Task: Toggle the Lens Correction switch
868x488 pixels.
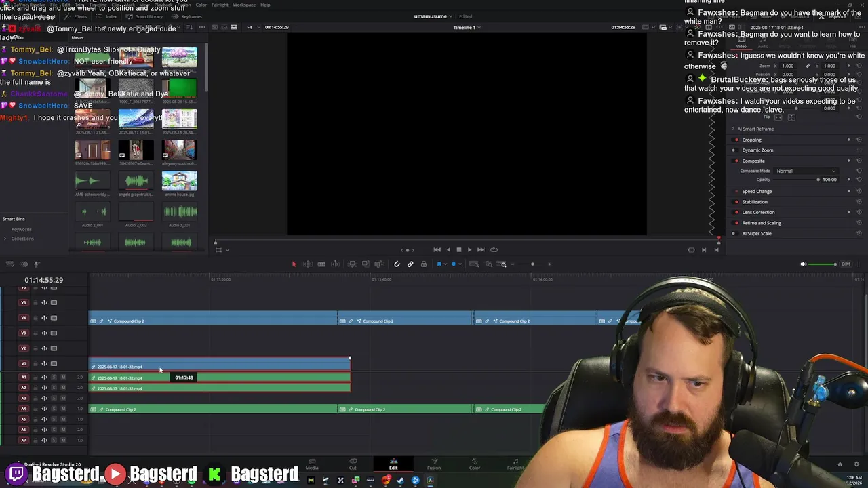Action: (736, 212)
